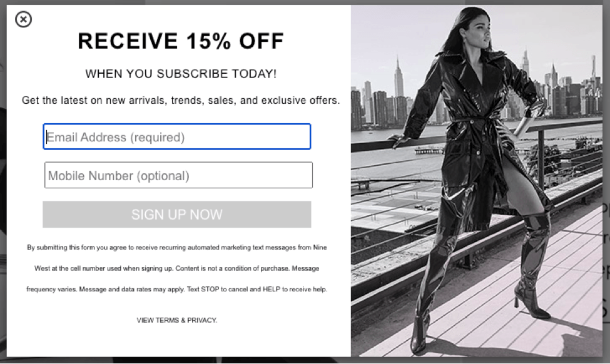Close the 15% off subscription popup
The height and width of the screenshot is (364, 610).
[x=23, y=19]
